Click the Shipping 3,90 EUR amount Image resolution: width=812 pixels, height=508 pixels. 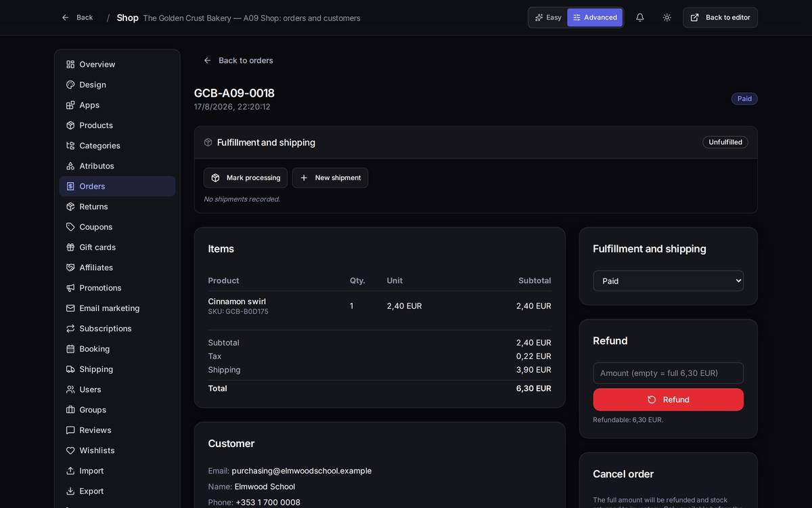pyautogui.click(x=534, y=370)
